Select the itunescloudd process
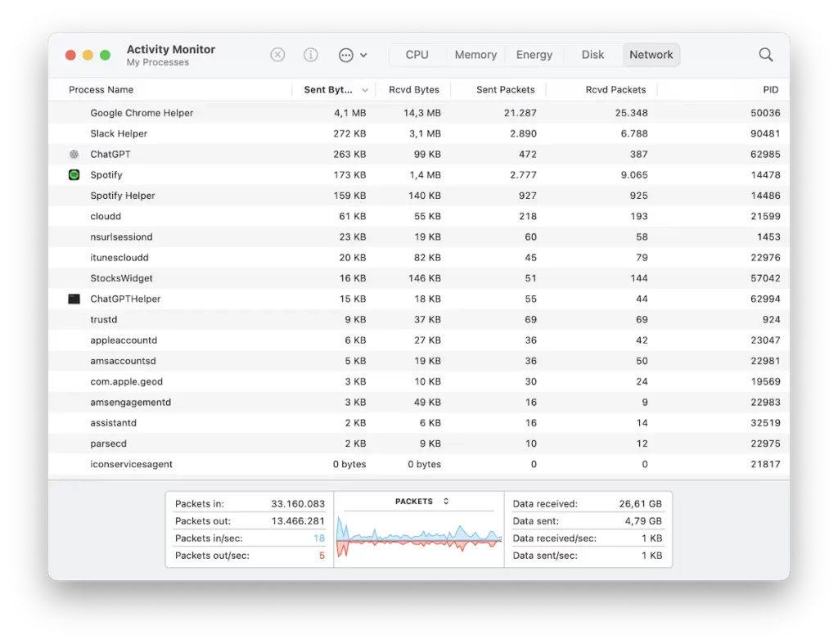This screenshot has width=838, height=644. (x=119, y=258)
